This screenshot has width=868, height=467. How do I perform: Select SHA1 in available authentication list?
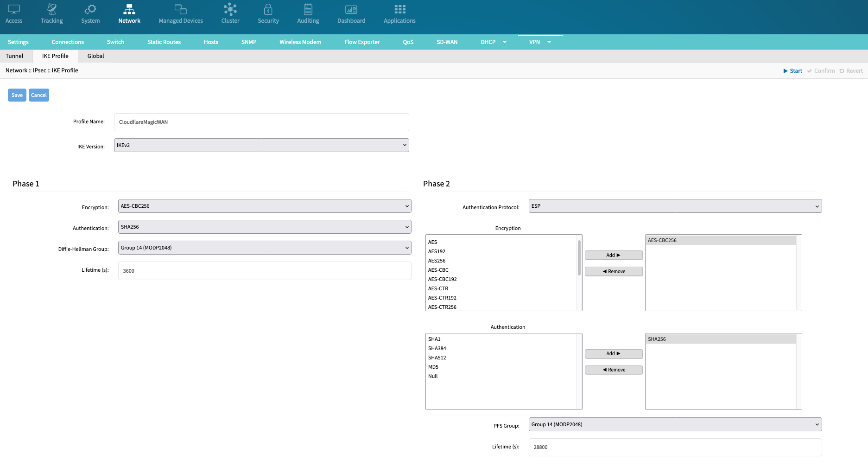pos(501,339)
